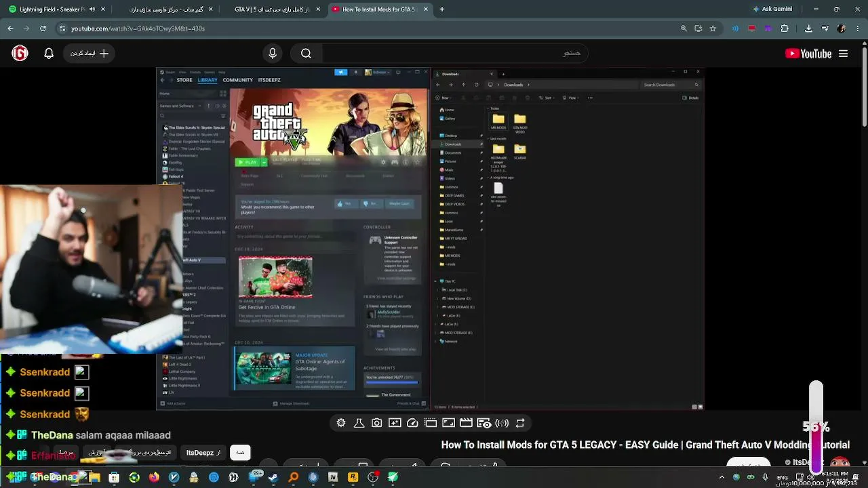This screenshot has height=488, width=868.
Task: Click the green PLAY button for GTA V
Action: click(x=248, y=162)
